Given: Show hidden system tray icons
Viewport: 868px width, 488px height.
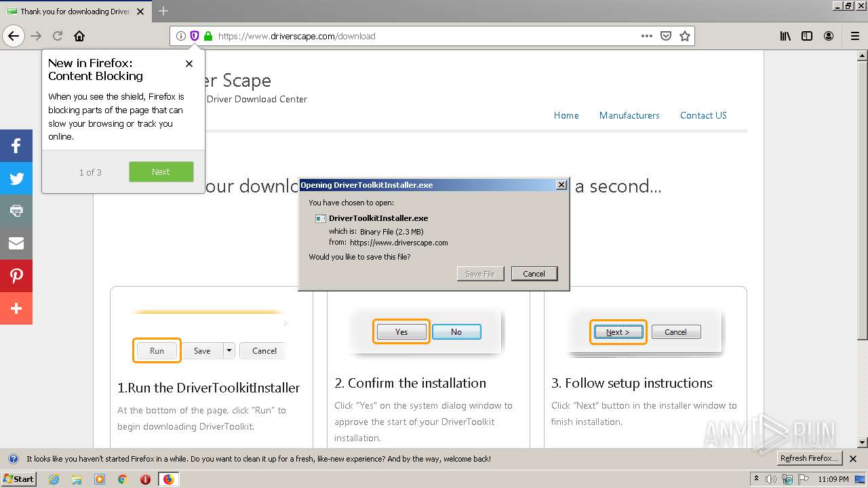Looking at the screenshot, I should tap(756, 479).
